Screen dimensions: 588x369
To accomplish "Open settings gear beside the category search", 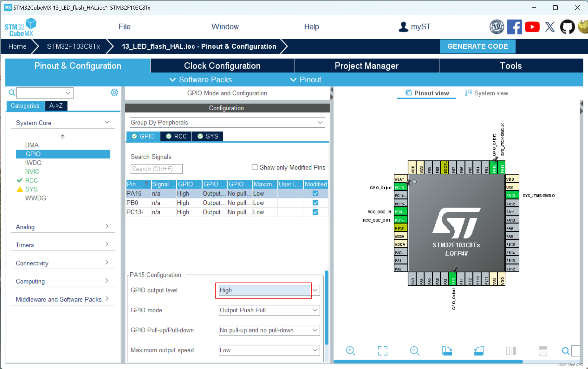I will 114,92.
